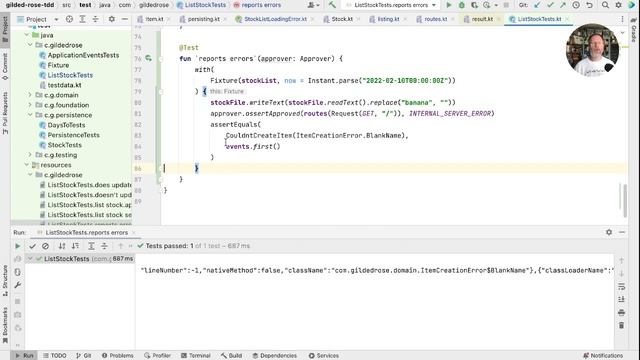
Task: Open the Commit tool window on left stripe
Action: [5, 66]
